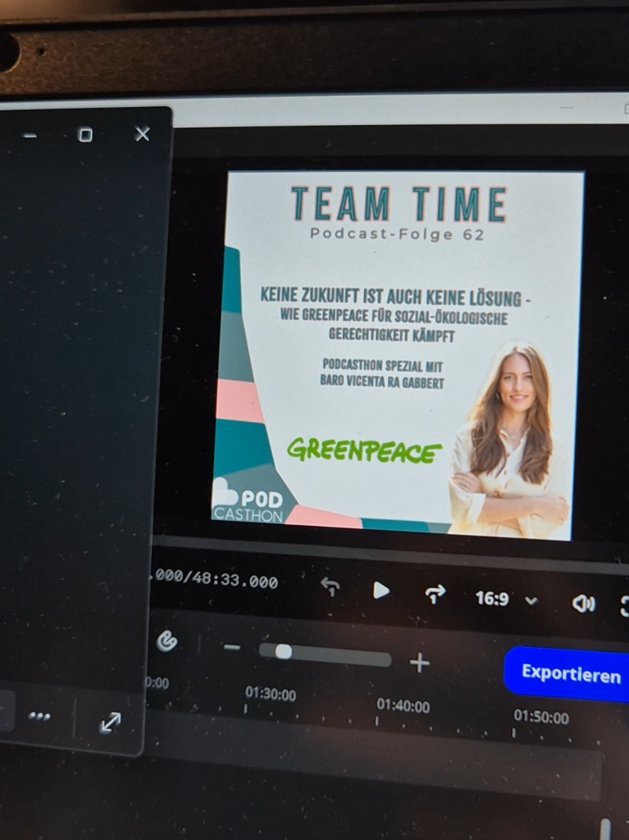Click the undo arrow icon
The width and height of the screenshot is (629, 840).
[330, 587]
